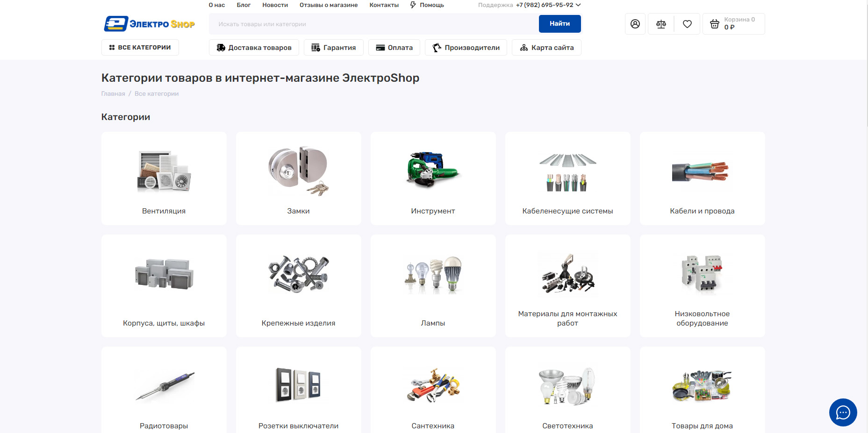The image size is (868, 433).
Task: Open Лампы light bulbs image
Action: click(x=433, y=275)
